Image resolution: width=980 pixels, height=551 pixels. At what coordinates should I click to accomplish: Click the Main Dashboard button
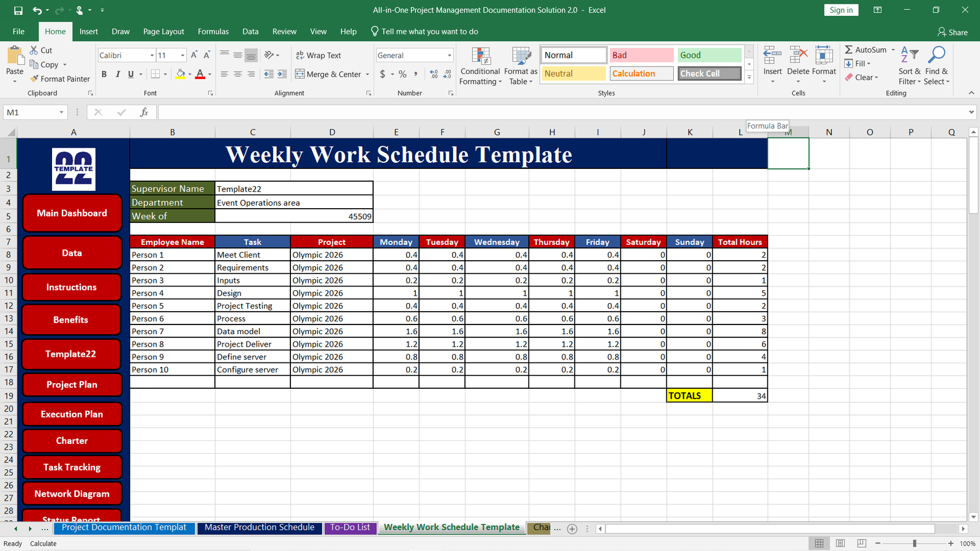tap(72, 213)
